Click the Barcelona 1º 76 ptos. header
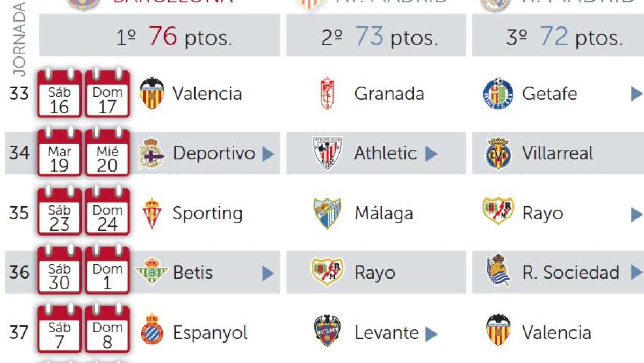This screenshot has width=644, height=363. click(x=160, y=35)
